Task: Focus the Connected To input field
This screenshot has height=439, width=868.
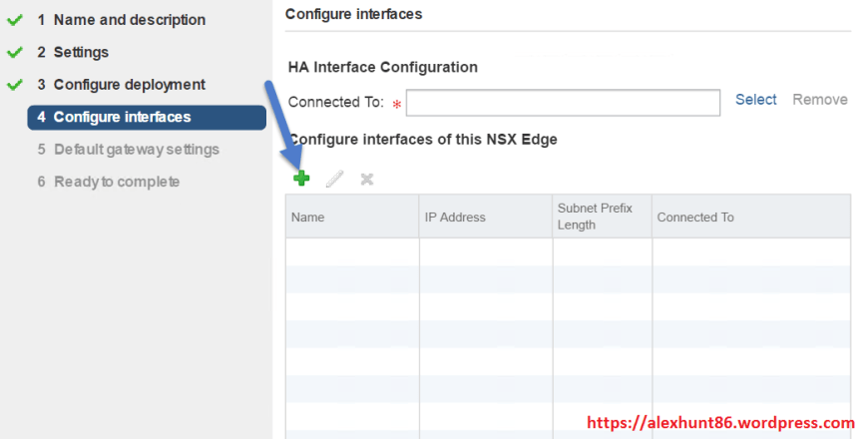Action: click(563, 103)
